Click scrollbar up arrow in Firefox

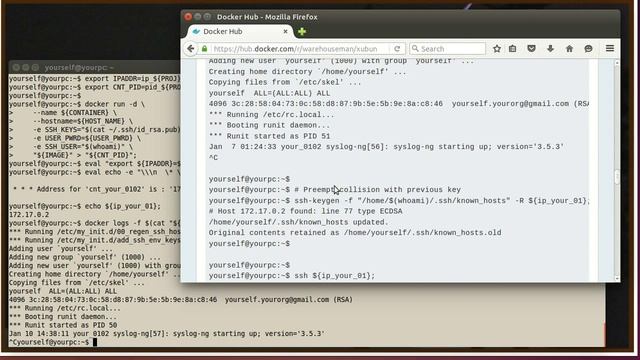(617, 62)
